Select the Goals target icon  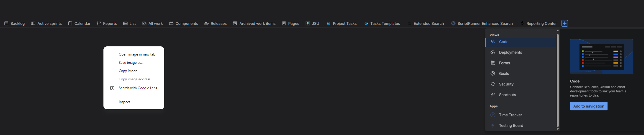493,74
